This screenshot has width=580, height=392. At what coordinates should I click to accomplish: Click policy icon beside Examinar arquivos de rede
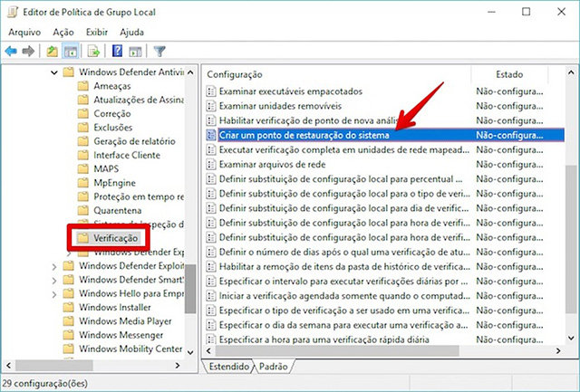[x=211, y=165]
